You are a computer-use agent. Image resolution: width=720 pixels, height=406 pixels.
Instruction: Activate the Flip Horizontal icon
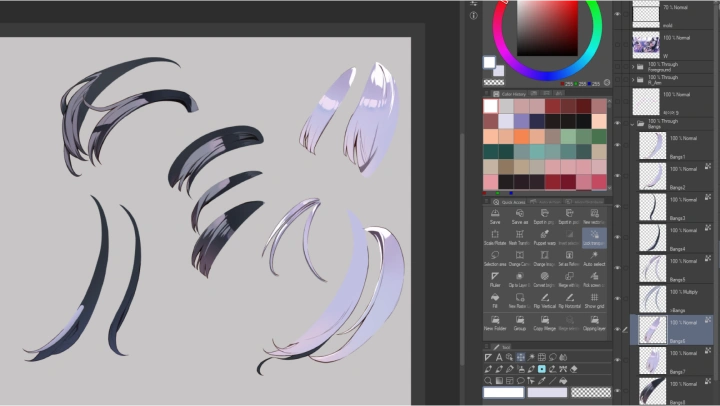point(569,300)
